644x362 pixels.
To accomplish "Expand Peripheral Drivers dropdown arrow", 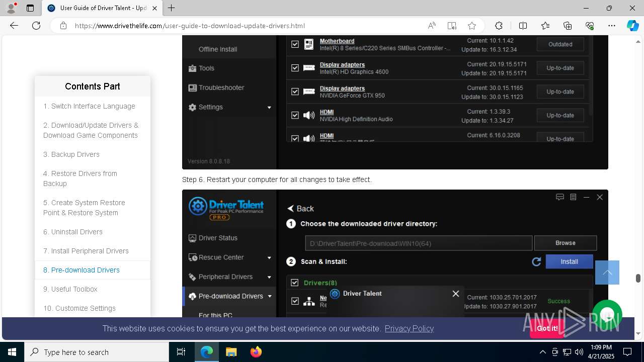I will (x=269, y=277).
